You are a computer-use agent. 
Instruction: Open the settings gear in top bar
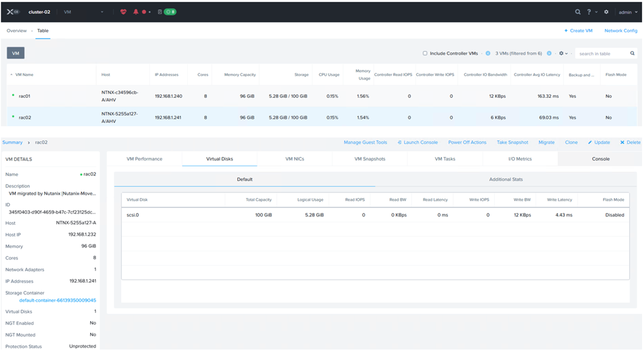pos(606,12)
